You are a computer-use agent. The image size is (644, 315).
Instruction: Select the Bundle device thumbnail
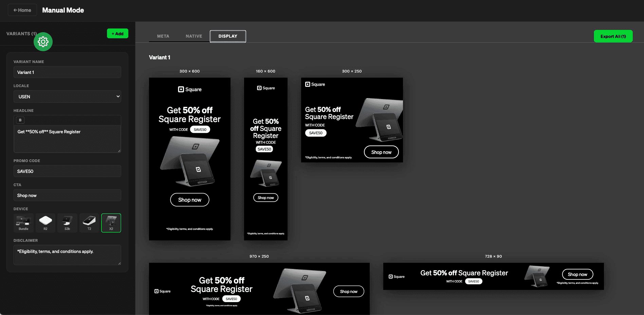click(x=23, y=223)
